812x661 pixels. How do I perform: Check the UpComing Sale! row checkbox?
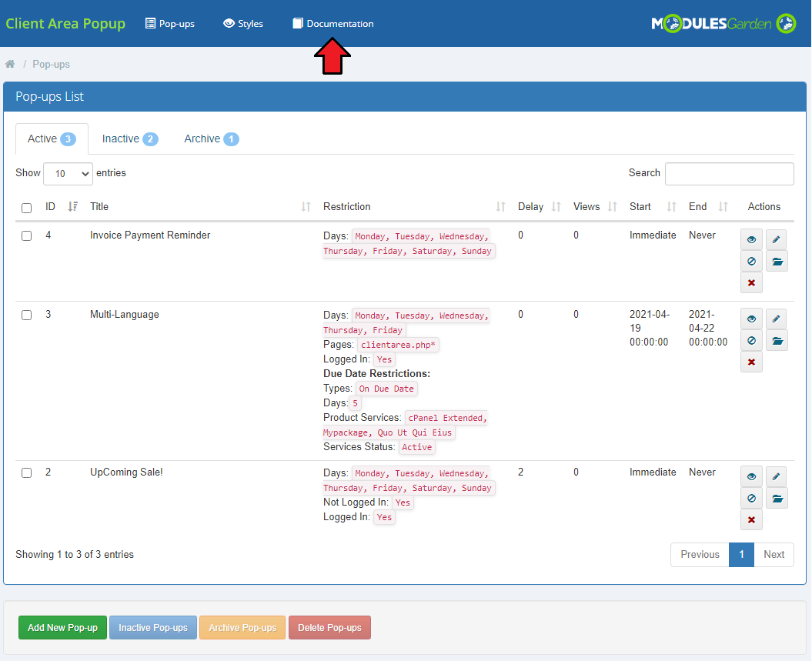click(x=26, y=473)
